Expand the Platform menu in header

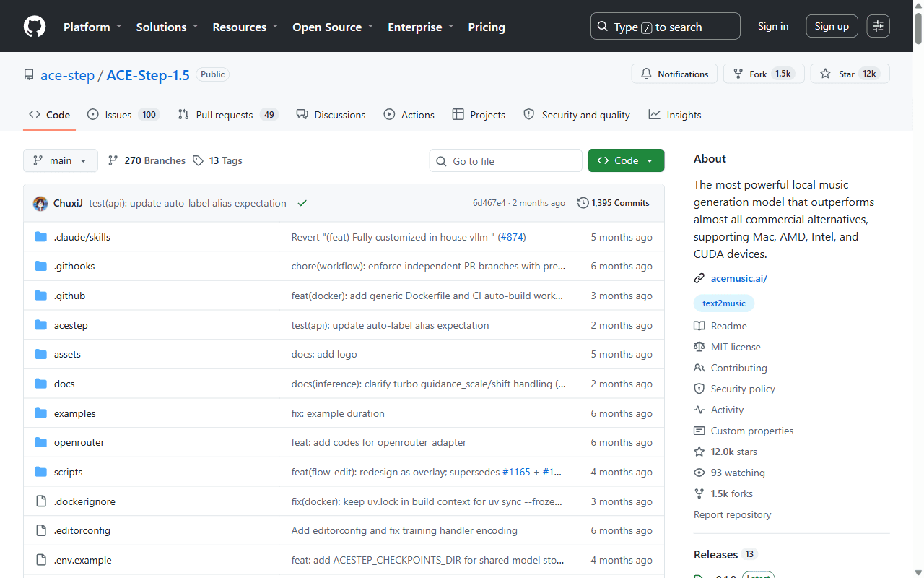point(92,27)
